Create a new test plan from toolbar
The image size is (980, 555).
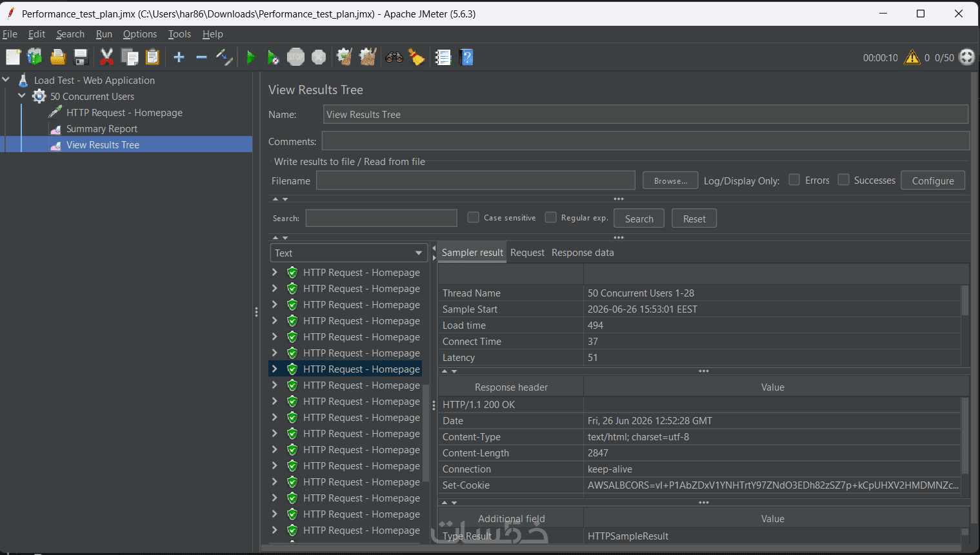point(13,57)
